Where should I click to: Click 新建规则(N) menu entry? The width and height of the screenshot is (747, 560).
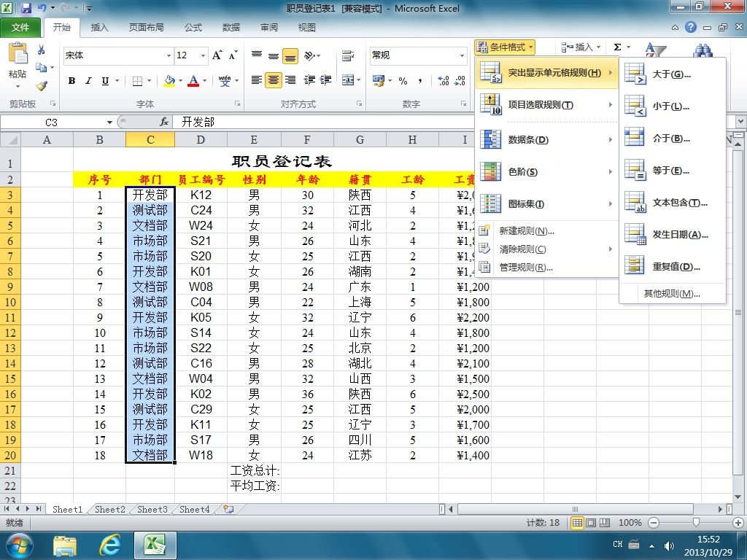546,231
